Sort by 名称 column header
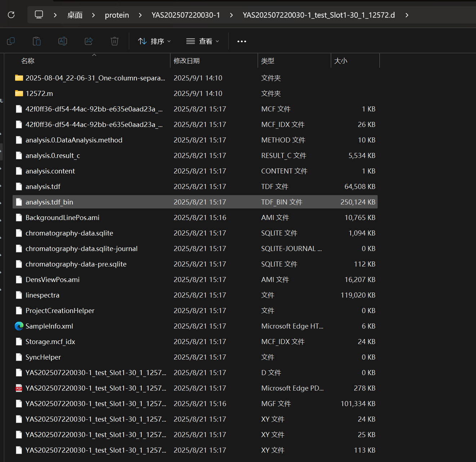Image resolution: width=476 pixels, height=462 pixels. tap(28, 61)
